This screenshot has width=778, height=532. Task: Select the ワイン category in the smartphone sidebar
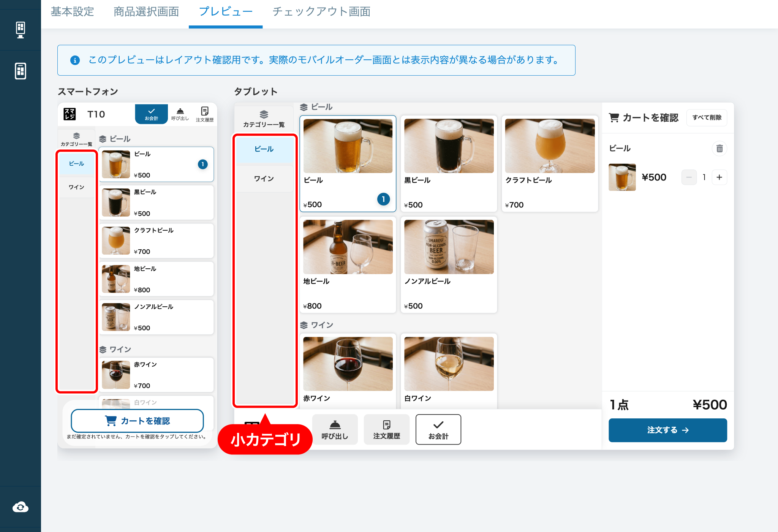coord(76,187)
